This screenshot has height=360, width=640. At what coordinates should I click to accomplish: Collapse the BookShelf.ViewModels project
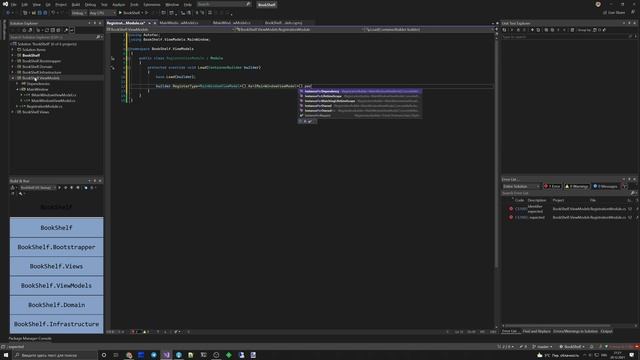[x=12, y=78]
